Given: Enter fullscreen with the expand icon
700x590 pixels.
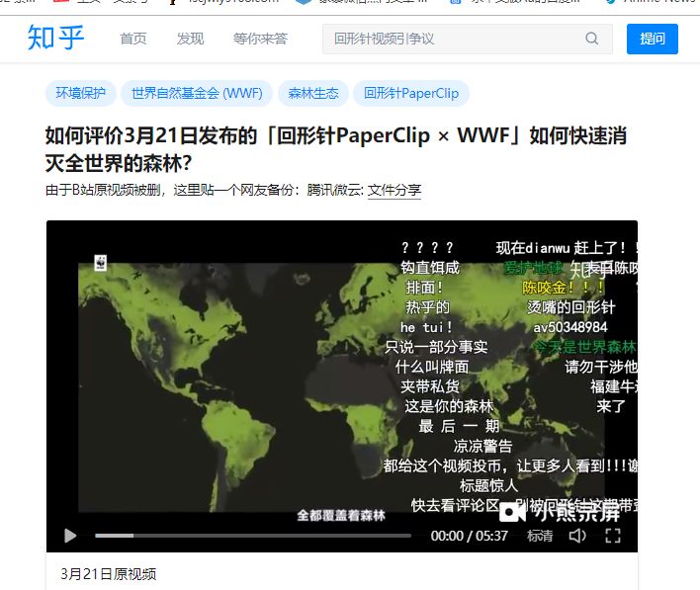Looking at the screenshot, I should tap(613, 536).
